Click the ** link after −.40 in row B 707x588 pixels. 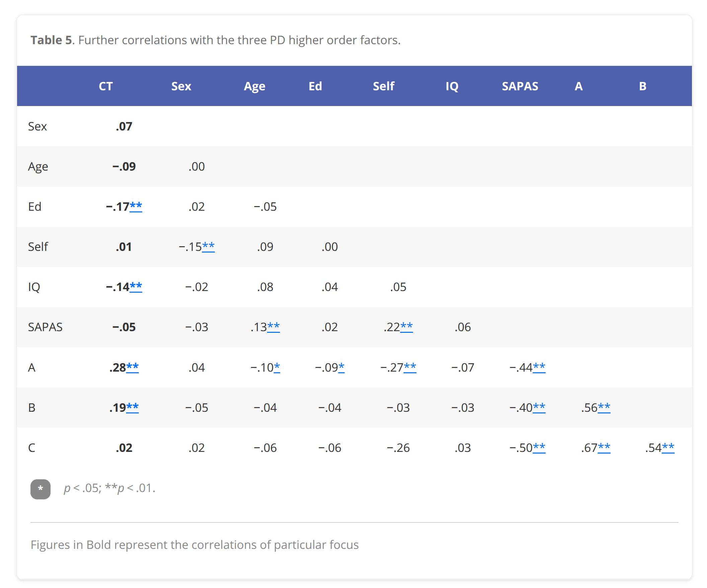(539, 407)
